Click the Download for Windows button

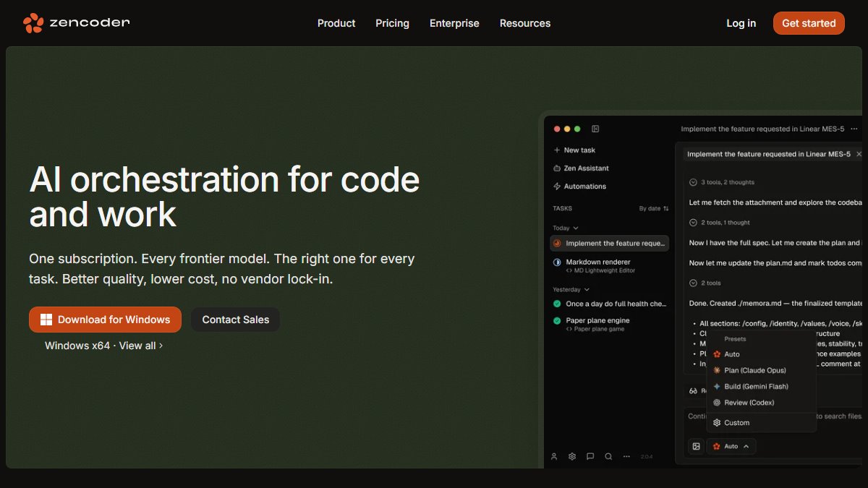(105, 320)
